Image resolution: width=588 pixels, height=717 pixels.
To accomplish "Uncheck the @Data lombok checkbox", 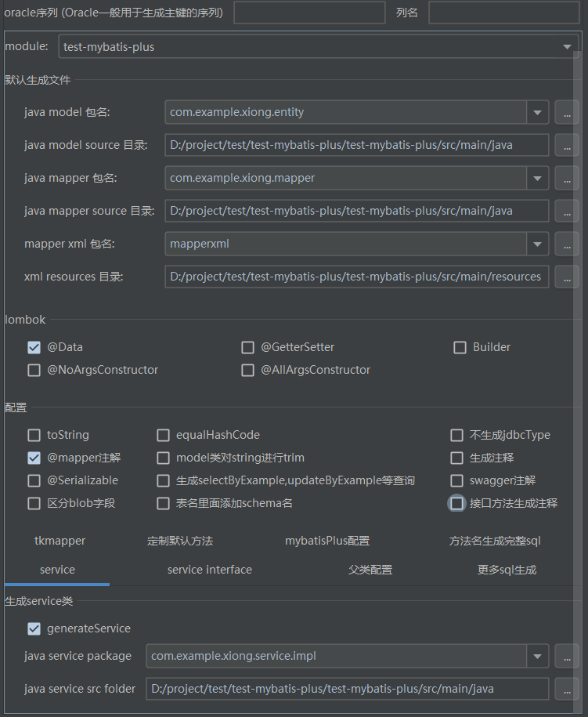I will click(x=34, y=347).
